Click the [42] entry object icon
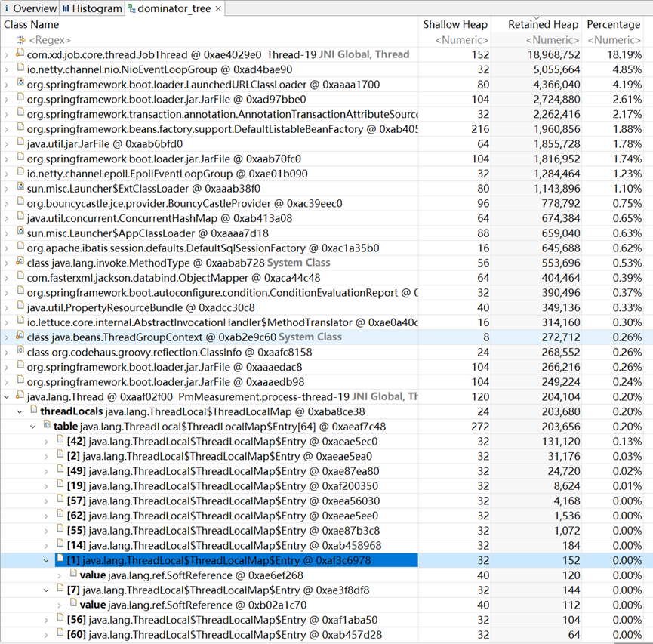Viewport: 653px width, 644px height. coord(60,439)
